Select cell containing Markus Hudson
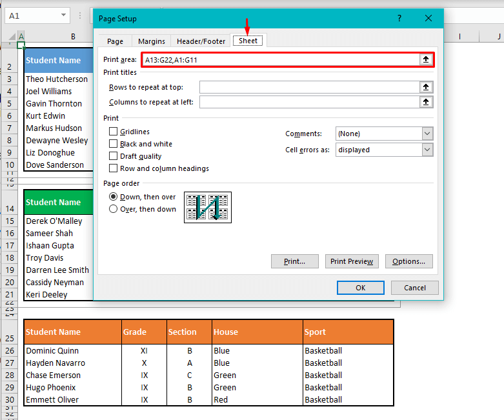The image size is (504, 420). (59, 128)
